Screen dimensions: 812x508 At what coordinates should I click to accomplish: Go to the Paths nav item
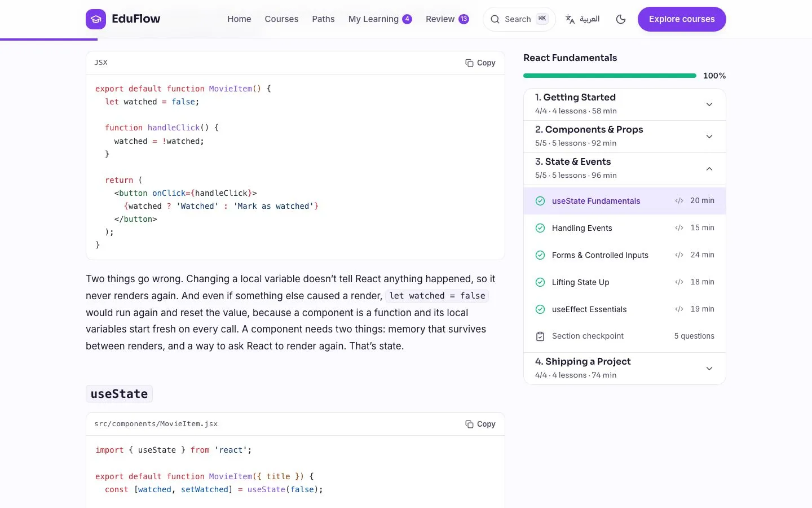click(323, 19)
